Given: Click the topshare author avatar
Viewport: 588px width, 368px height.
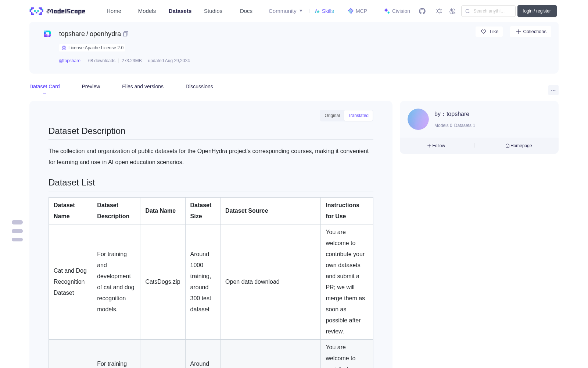Looking at the screenshot, I should point(418,119).
